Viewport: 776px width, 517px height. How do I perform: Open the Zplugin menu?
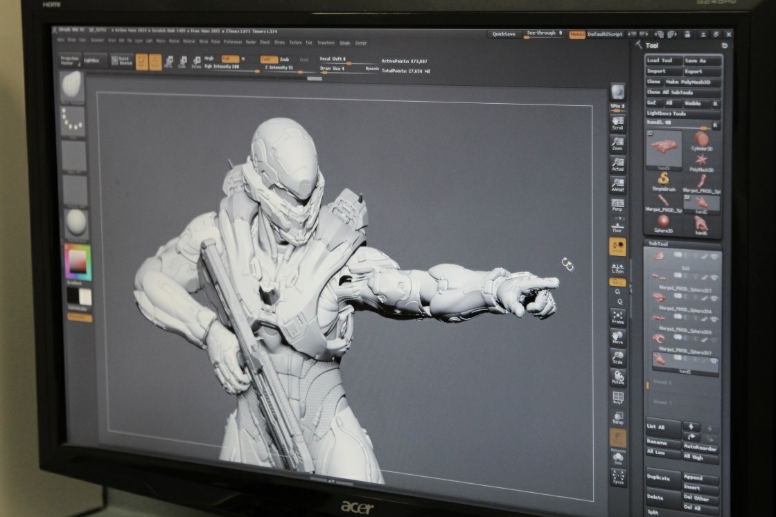click(345, 43)
